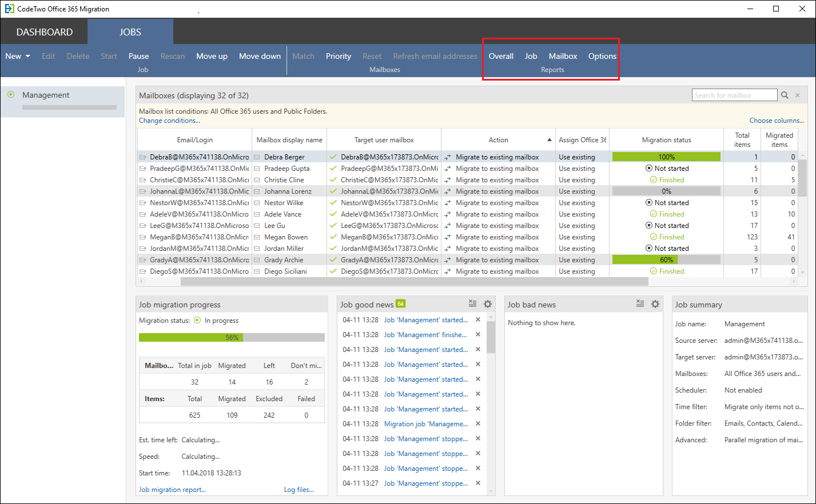Sort by Migration status column header
The image size is (816, 504).
tap(666, 139)
